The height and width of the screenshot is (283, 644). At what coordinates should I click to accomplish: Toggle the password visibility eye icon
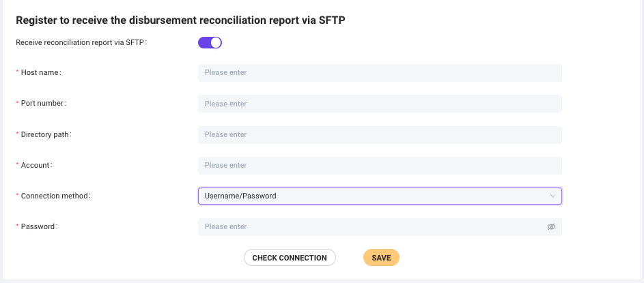pyautogui.click(x=551, y=227)
